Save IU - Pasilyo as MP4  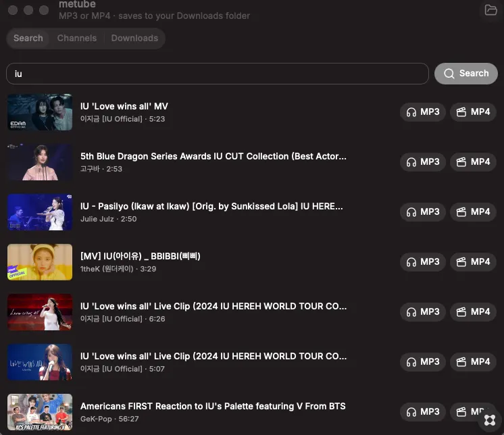tap(473, 212)
